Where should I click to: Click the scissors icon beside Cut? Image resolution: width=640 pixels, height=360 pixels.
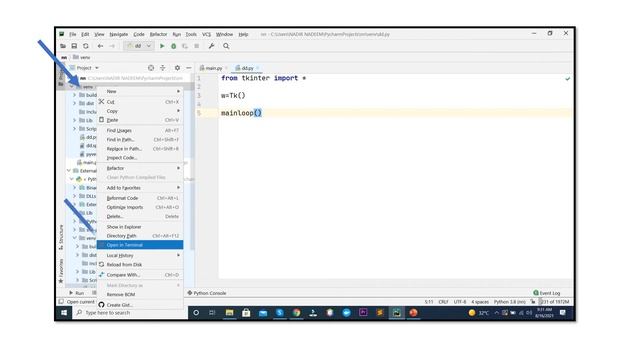click(x=102, y=102)
